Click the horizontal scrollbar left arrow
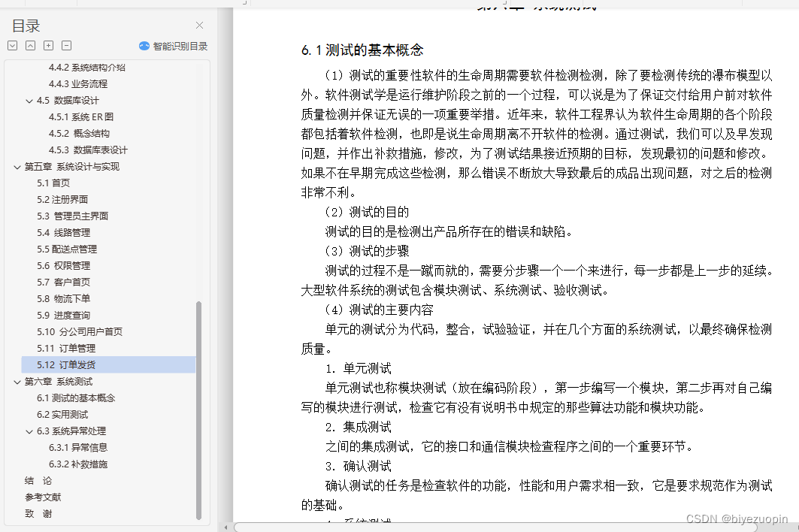The width and height of the screenshot is (799, 532). (x=225, y=527)
